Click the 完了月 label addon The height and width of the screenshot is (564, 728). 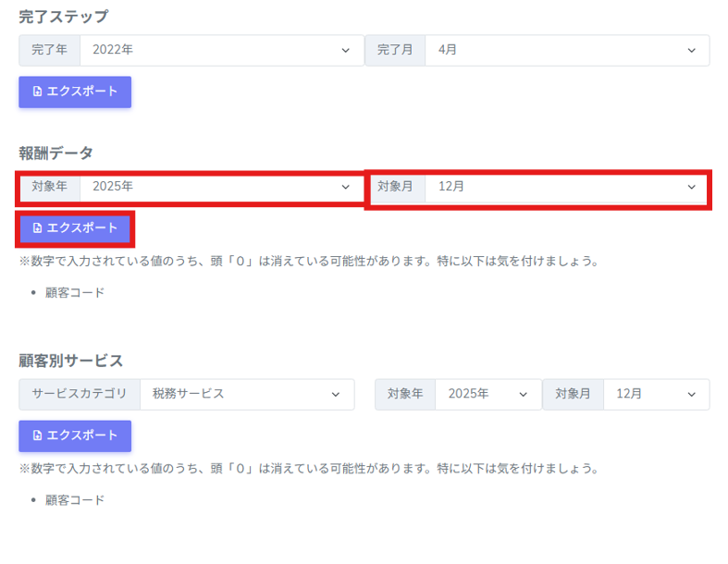pyautogui.click(x=395, y=50)
